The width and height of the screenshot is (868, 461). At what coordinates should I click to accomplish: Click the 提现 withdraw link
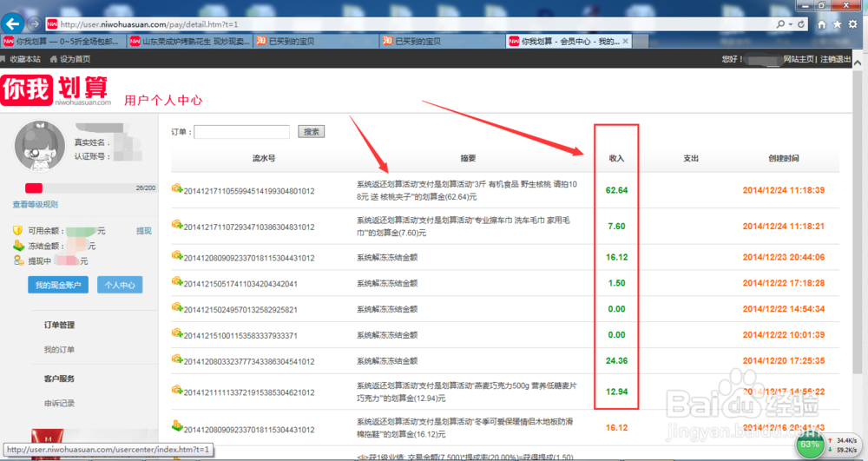[x=144, y=231]
